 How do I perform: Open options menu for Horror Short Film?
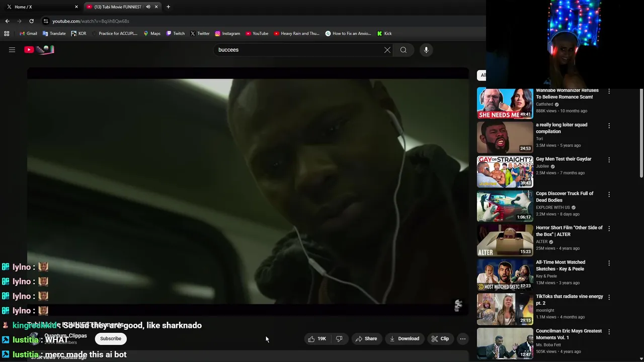coord(609,228)
